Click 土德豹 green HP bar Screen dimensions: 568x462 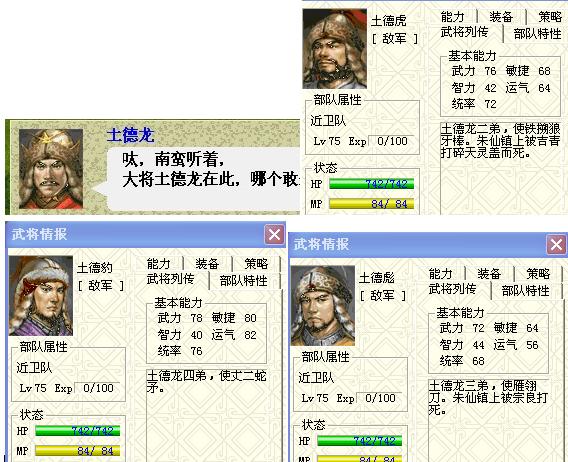78,431
